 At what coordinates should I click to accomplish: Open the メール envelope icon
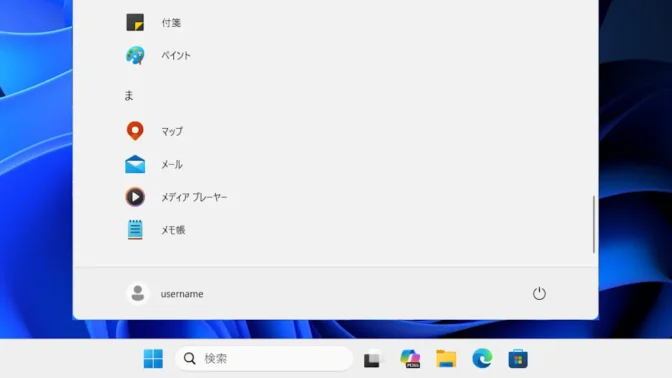135,164
